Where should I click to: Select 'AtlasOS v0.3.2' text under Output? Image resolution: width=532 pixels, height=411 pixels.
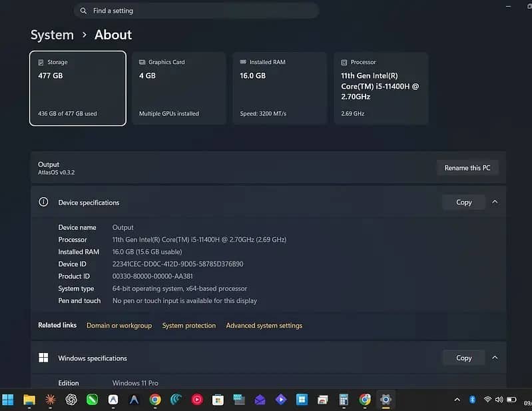point(57,173)
